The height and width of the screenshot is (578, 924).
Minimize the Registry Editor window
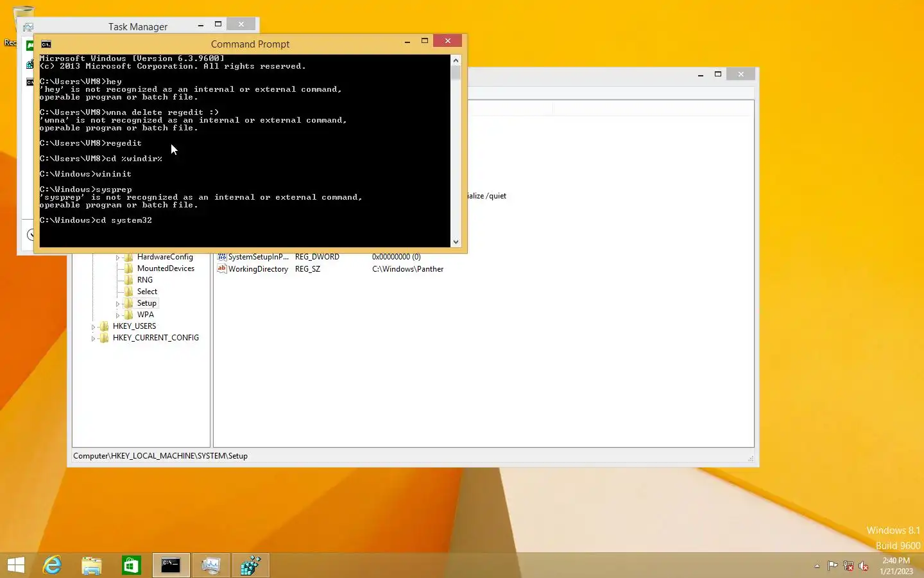701,74
